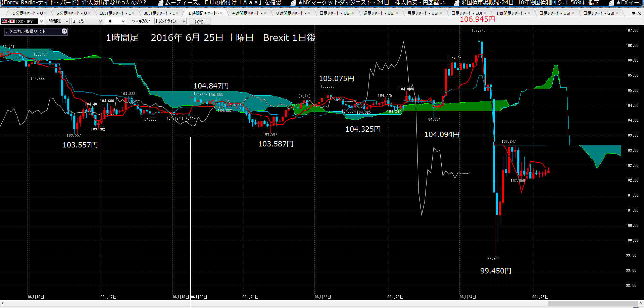The width and height of the screenshot is (644, 308).
Task: Collapse the テクニカル指標リスト panel icon
Action: [x=64, y=31]
